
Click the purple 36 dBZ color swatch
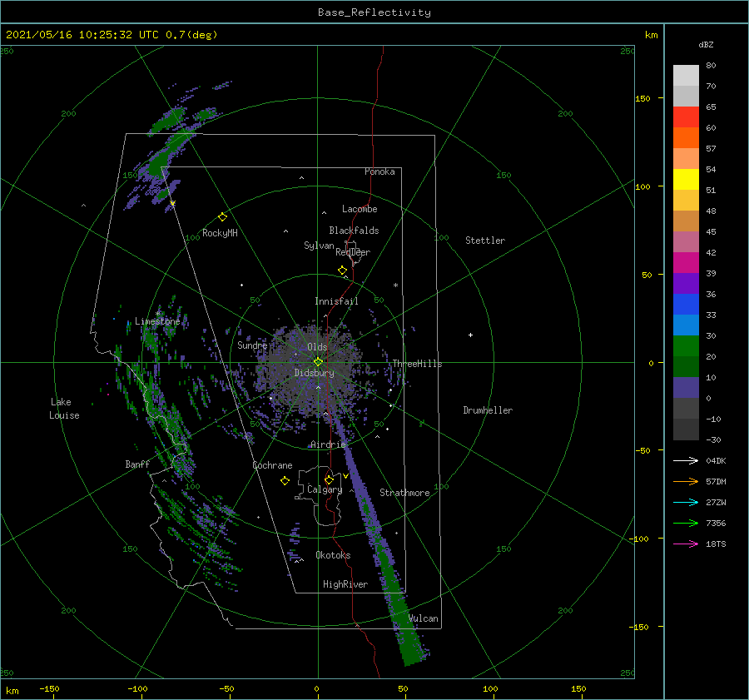[x=686, y=283]
